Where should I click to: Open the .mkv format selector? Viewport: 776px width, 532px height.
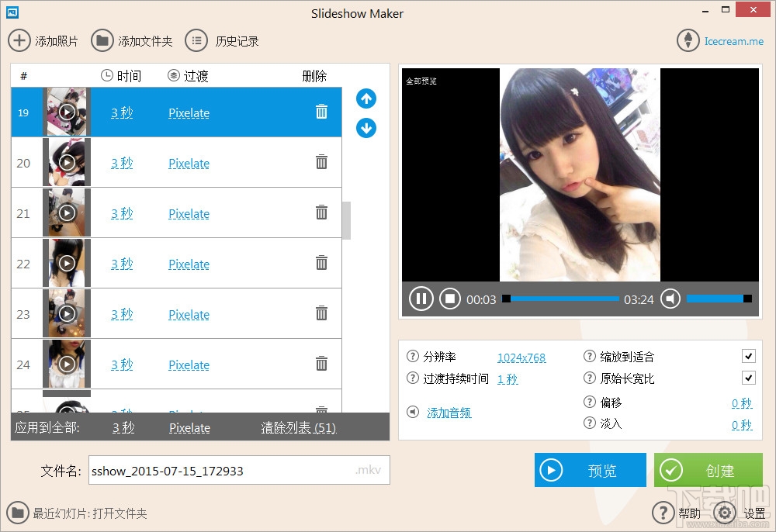click(368, 470)
